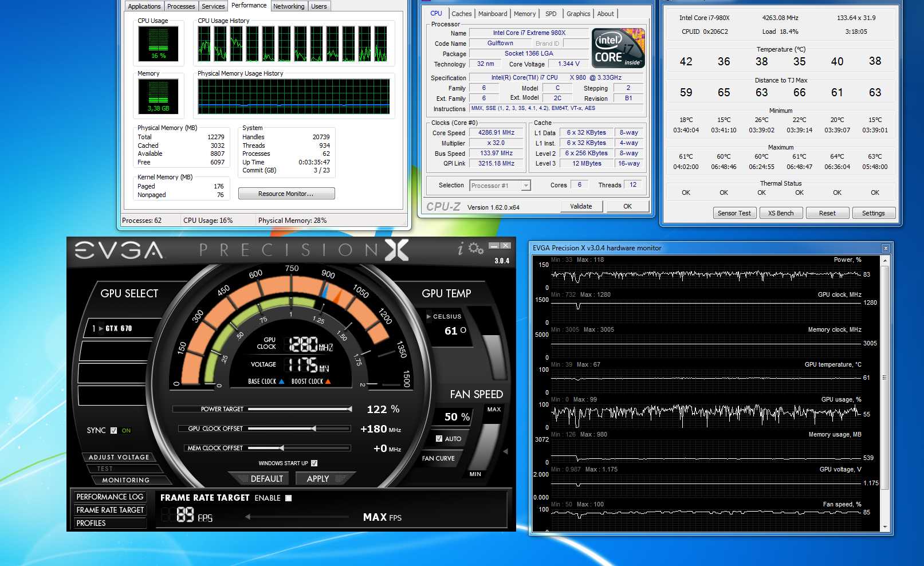Open the Performance Log tab in Precision X

click(110, 497)
